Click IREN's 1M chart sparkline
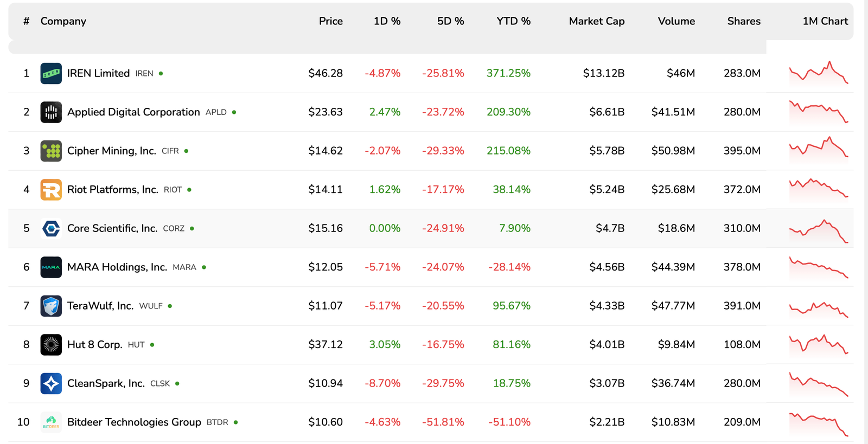 (819, 73)
